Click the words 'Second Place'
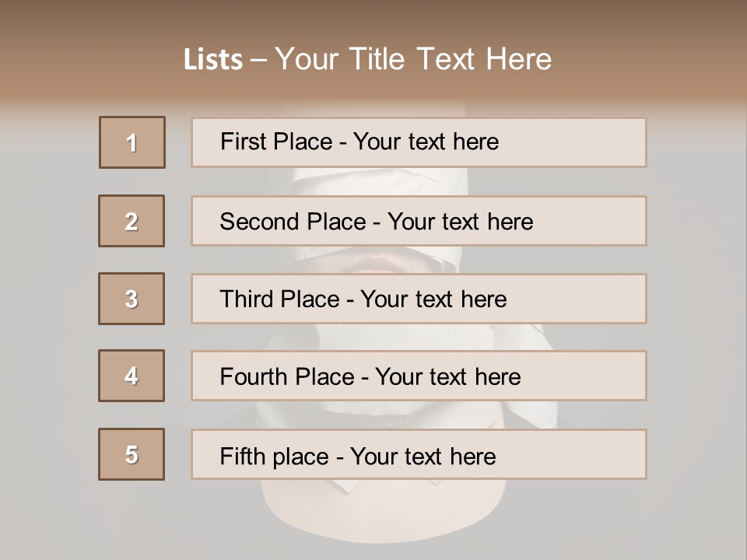The height and width of the screenshot is (560, 747). pyautogui.click(x=293, y=222)
